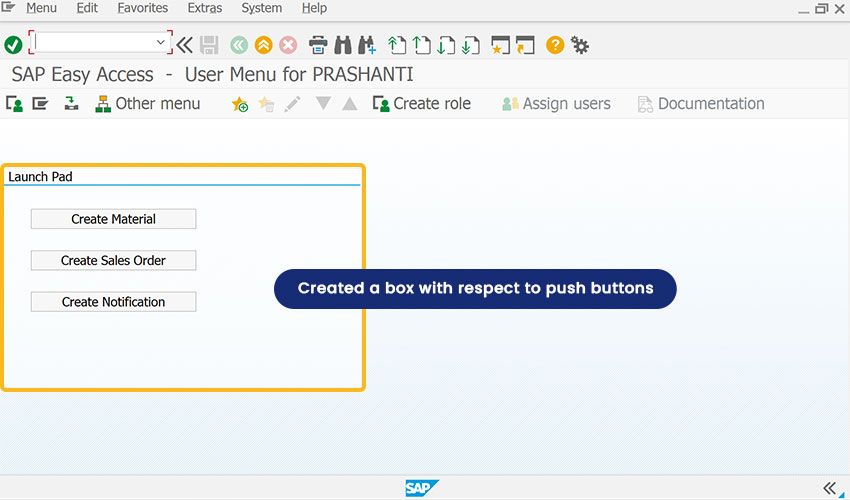Click the Print icon in toolbar

pyautogui.click(x=318, y=45)
